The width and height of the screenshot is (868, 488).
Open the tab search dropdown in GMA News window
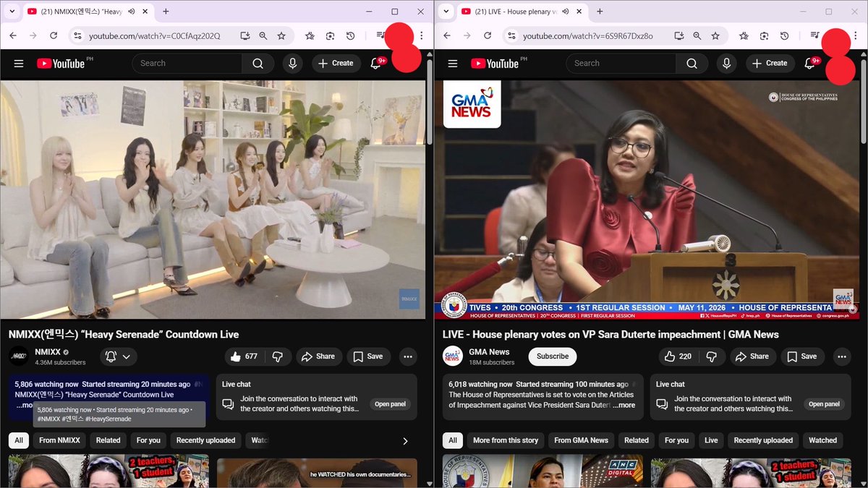point(446,12)
